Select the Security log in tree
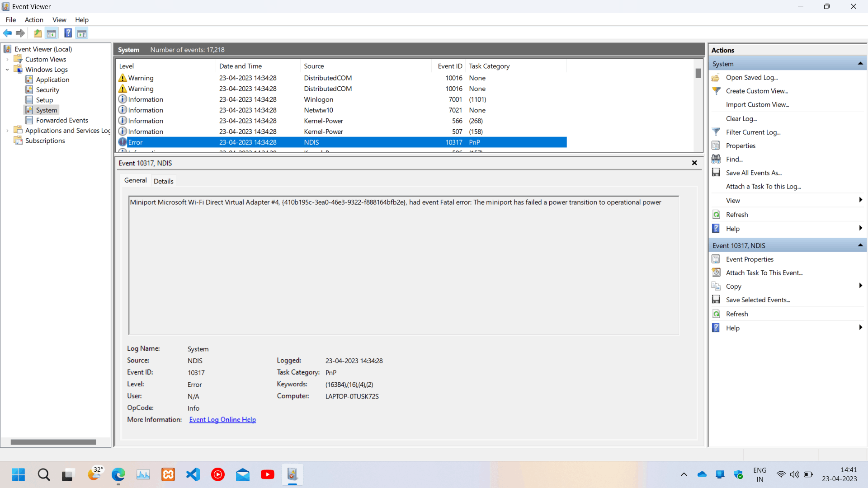Screen dimensions: 868x488 (47, 90)
